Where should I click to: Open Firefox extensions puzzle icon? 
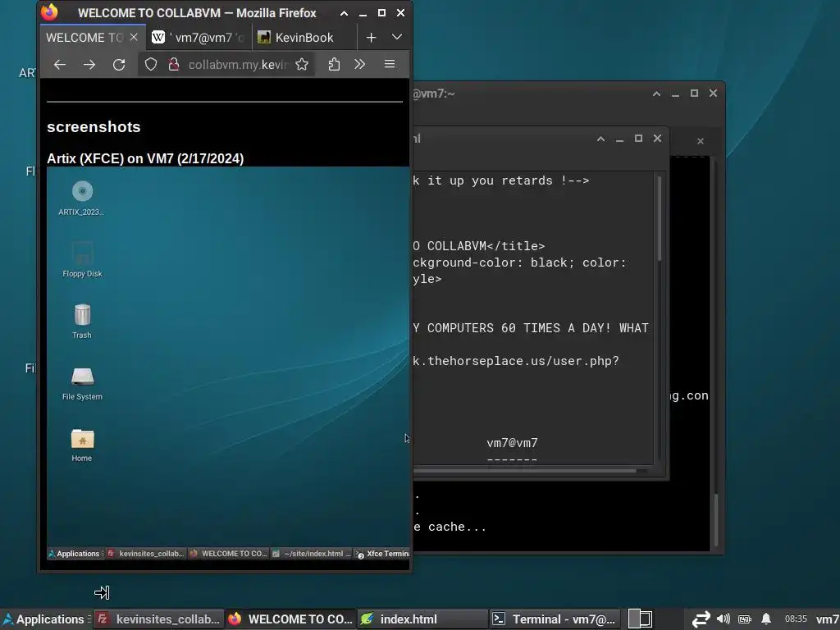[x=334, y=65]
